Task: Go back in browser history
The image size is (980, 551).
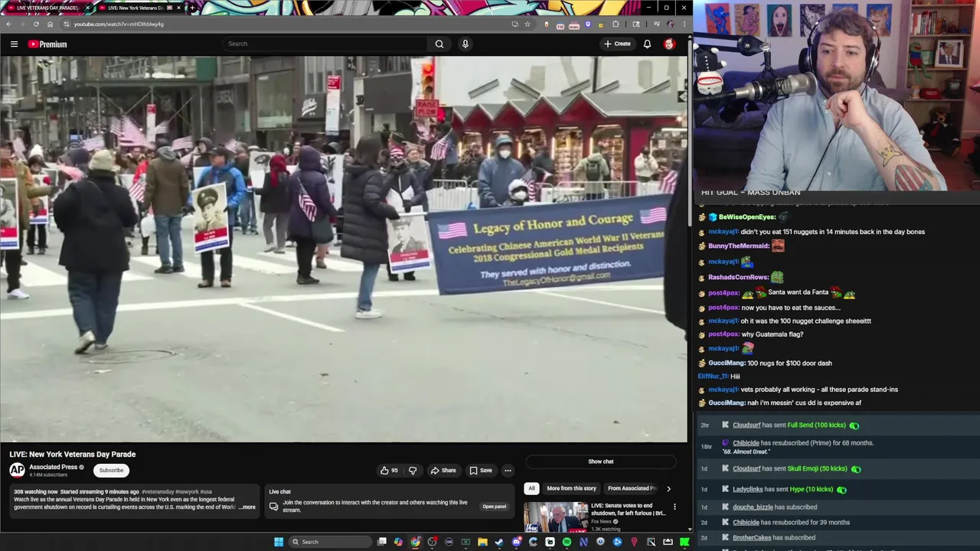Action: click(8, 24)
